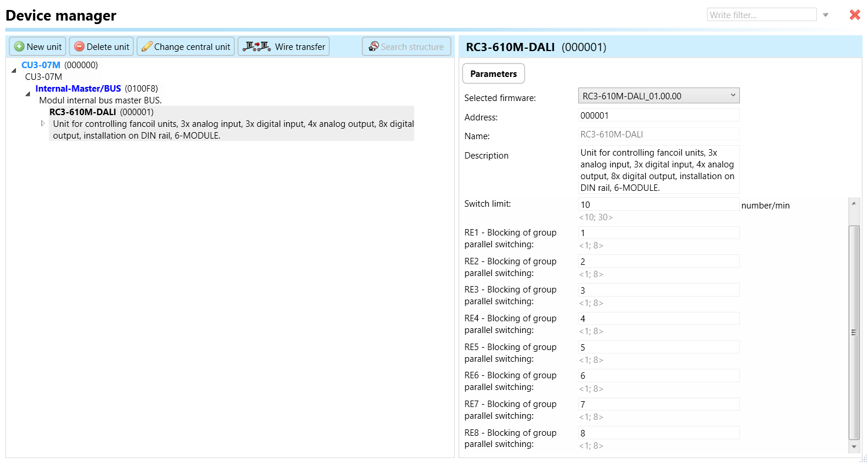Click the New unit button
Image resolution: width=868 pixels, height=464 pixels.
(x=38, y=46)
